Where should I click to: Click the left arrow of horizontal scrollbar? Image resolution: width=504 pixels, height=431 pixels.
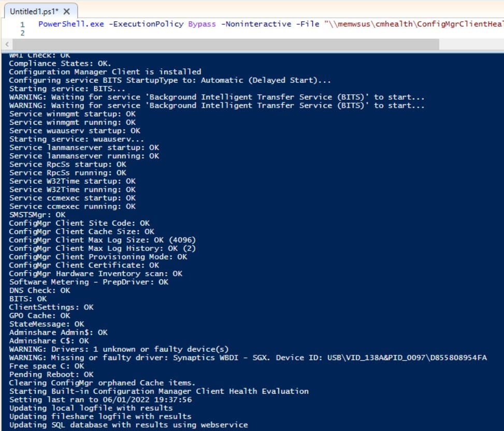point(7,44)
